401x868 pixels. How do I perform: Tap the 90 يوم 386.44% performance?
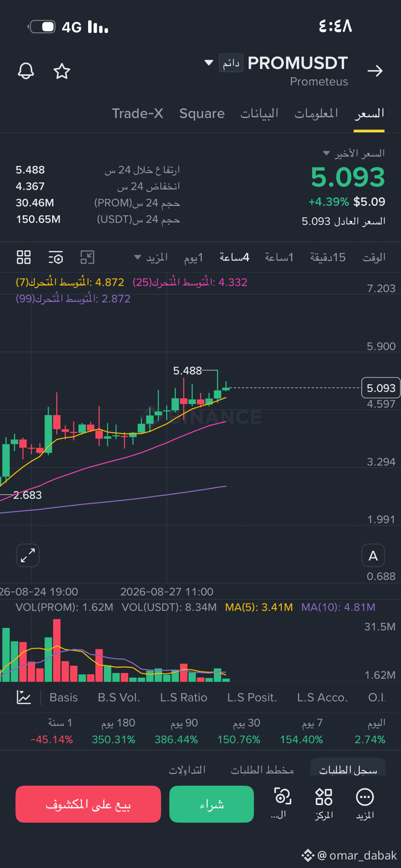tap(176, 731)
